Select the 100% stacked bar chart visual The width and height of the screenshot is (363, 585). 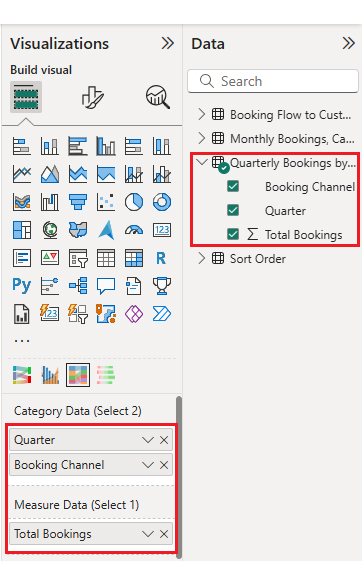134,146
